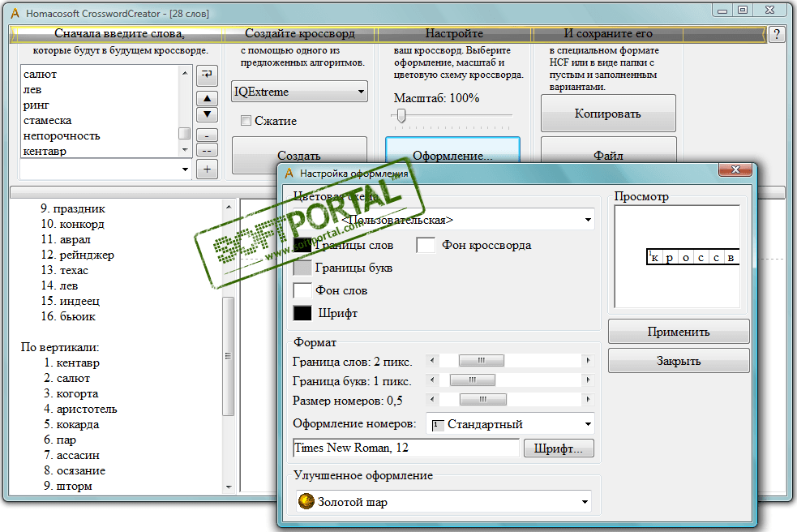Viewport: 797px width, 532px height.
Task: Click left arrow of Граница слов scrollbar
Action: [x=432, y=361]
